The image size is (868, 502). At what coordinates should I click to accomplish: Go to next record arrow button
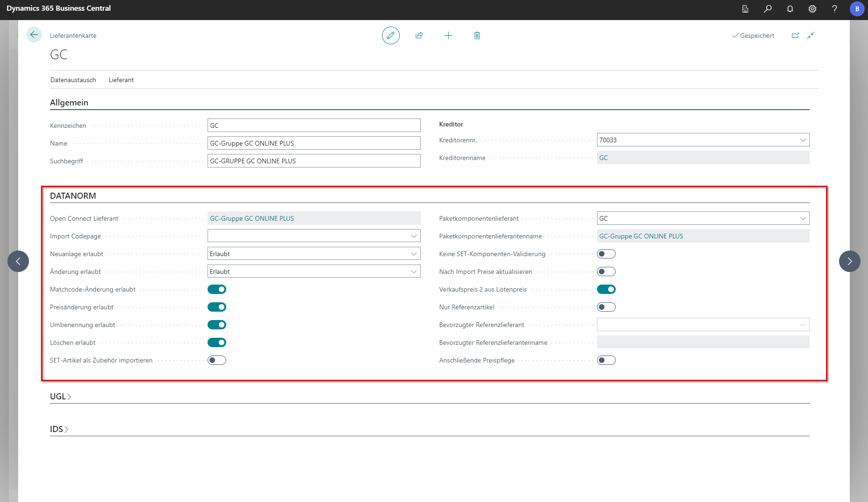[849, 261]
